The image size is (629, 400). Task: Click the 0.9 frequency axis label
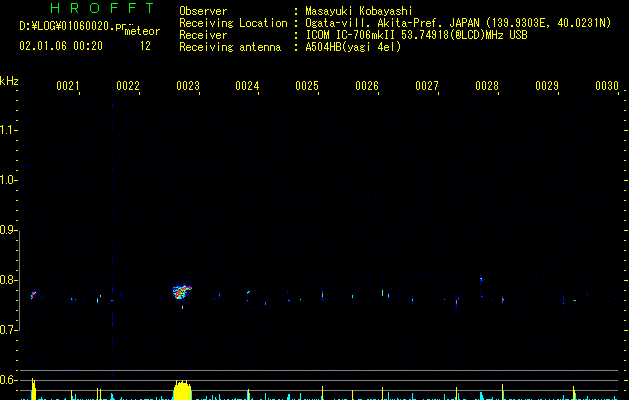[x=7, y=230]
